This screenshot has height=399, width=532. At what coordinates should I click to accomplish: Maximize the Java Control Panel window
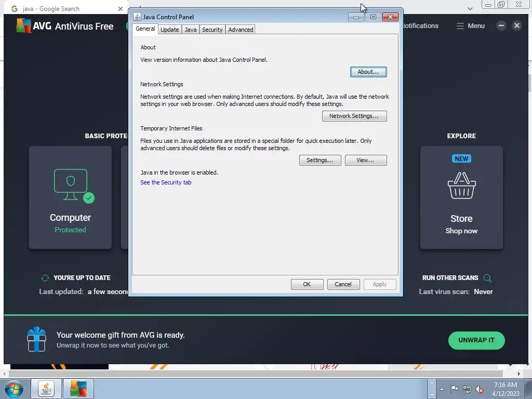pyautogui.click(x=373, y=17)
